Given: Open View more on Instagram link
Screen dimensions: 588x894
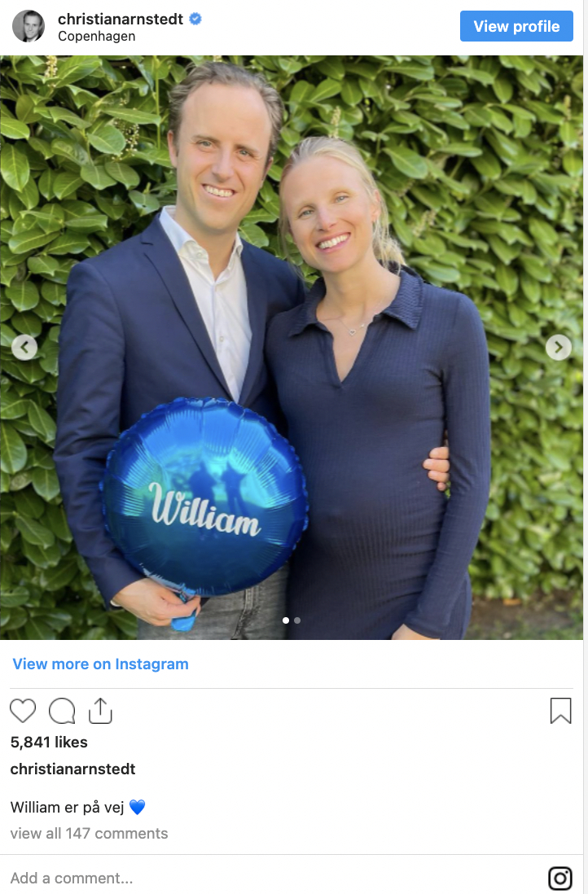Looking at the screenshot, I should (x=100, y=664).
